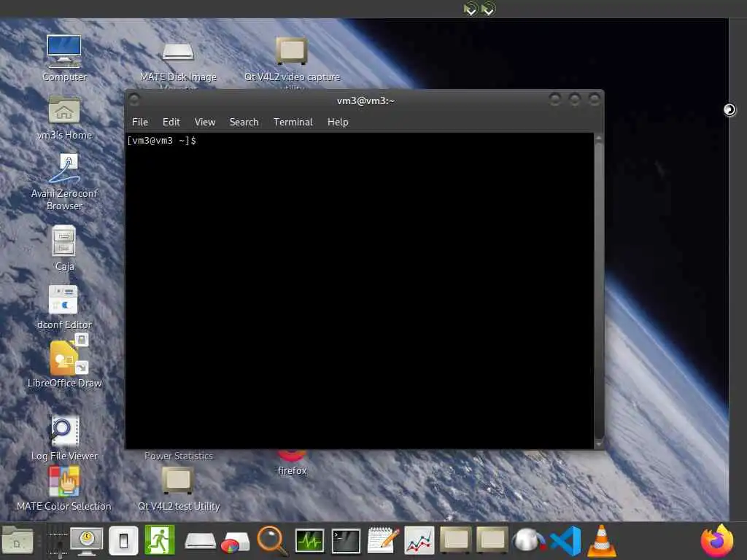Open vm3's Home folder icon
Screen dimensions: 747x560
64,110
